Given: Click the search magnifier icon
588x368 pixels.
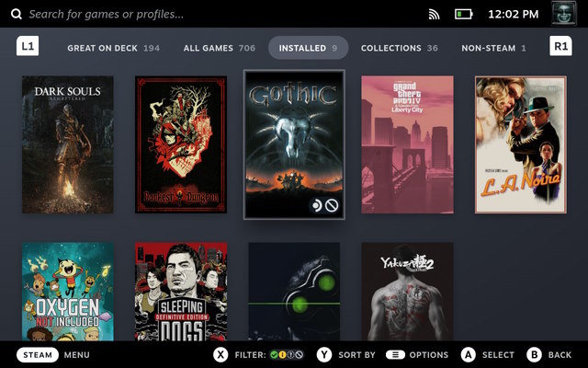Looking at the screenshot, I should (17, 15).
